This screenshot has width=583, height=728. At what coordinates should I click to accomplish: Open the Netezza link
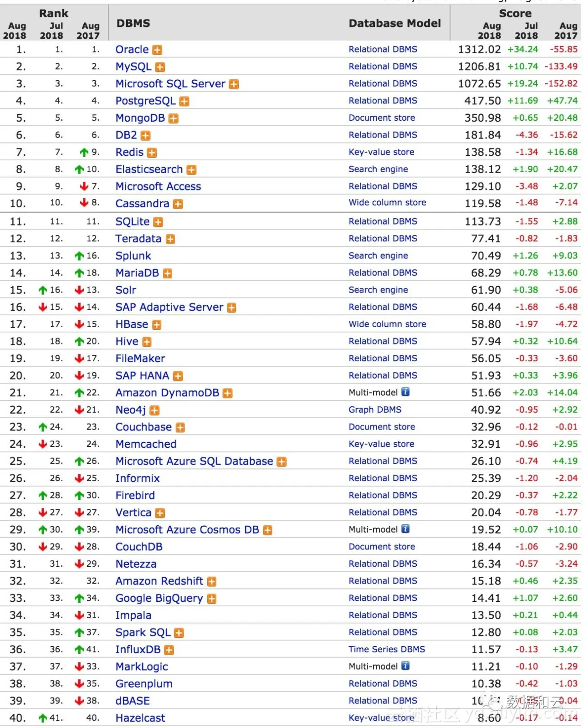click(x=136, y=564)
